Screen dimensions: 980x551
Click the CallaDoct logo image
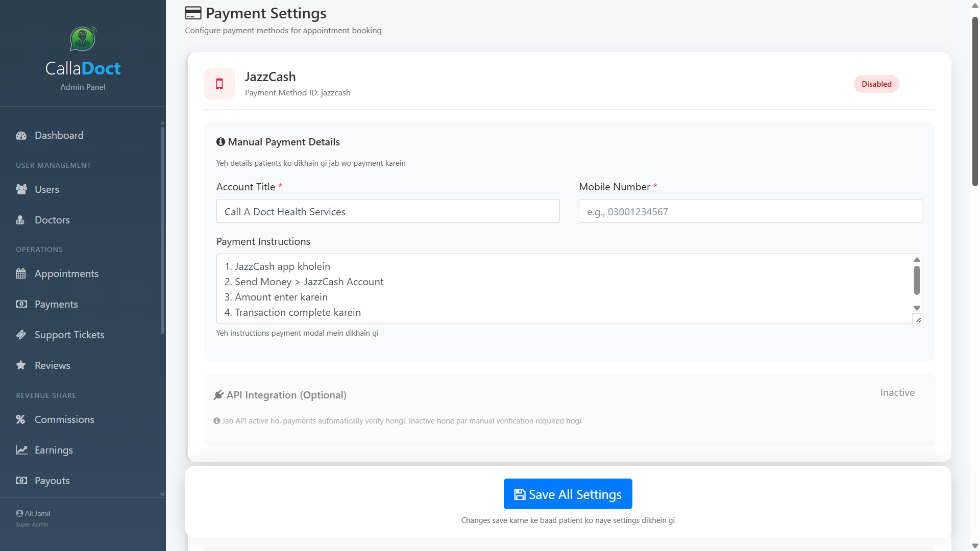click(x=83, y=39)
